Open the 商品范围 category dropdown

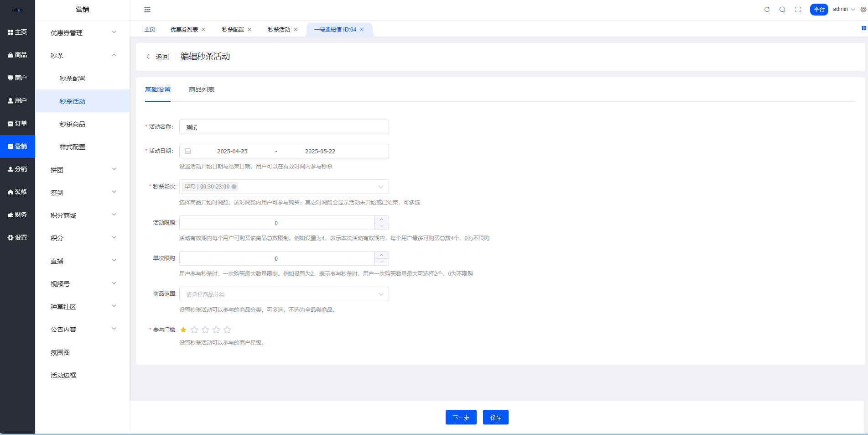[x=284, y=294]
